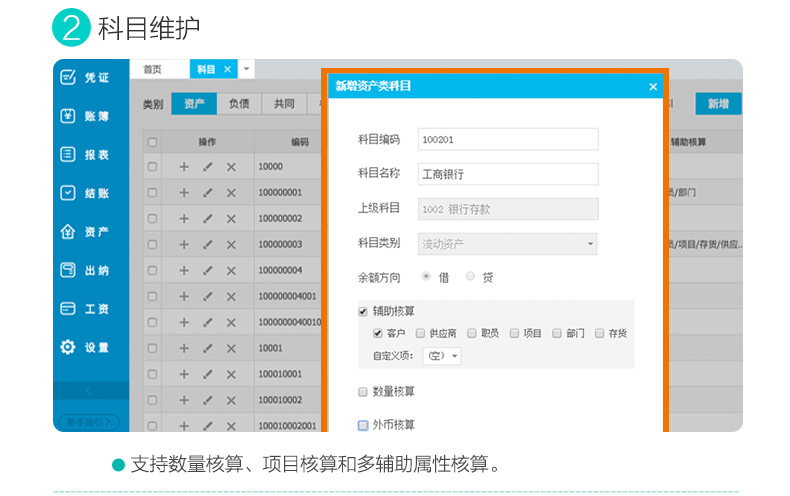
Task: Click the pencil edit icon for row 100000001
Action: tap(208, 193)
